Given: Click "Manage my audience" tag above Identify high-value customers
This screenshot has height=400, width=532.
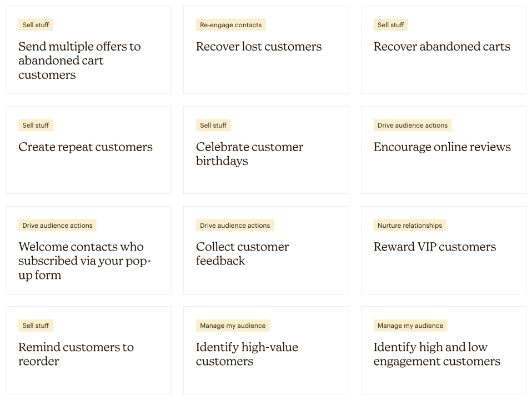Looking at the screenshot, I should click(233, 326).
